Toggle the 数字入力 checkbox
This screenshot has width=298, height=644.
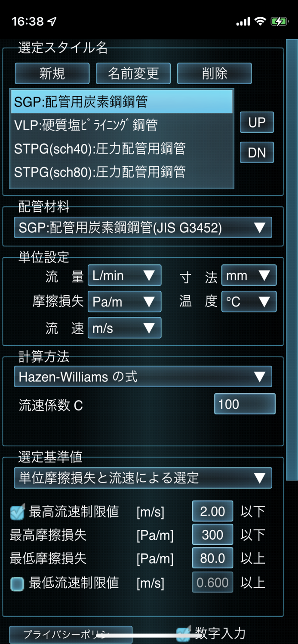[x=184, y=634]
